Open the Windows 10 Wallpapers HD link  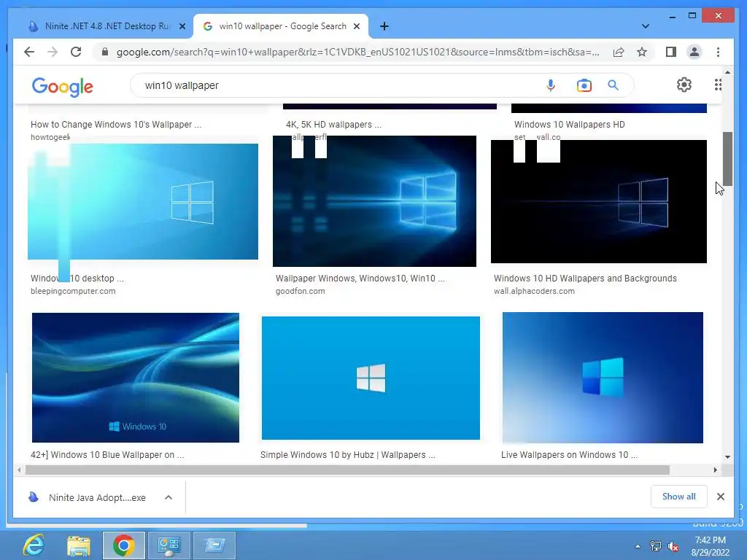(569, 124)
